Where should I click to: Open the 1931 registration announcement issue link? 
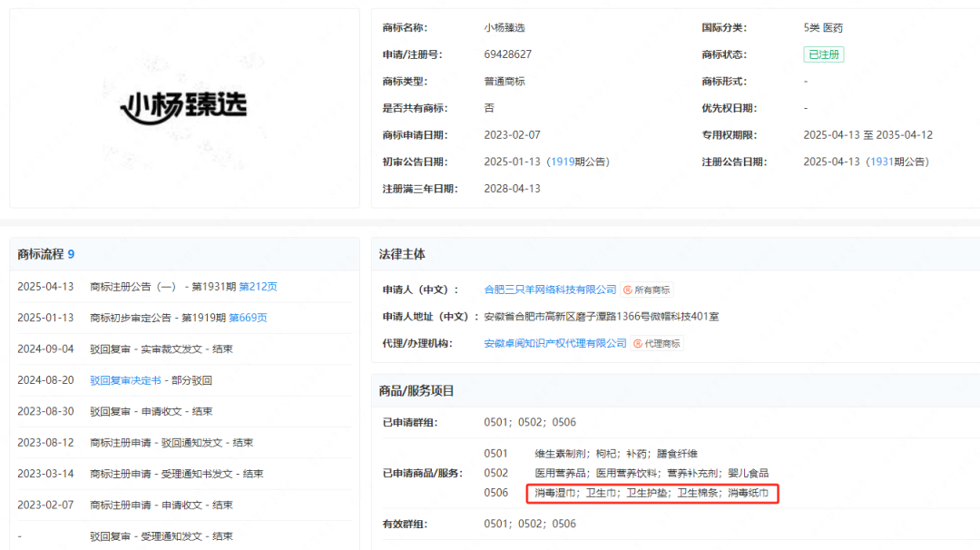[x=881, y=162]
